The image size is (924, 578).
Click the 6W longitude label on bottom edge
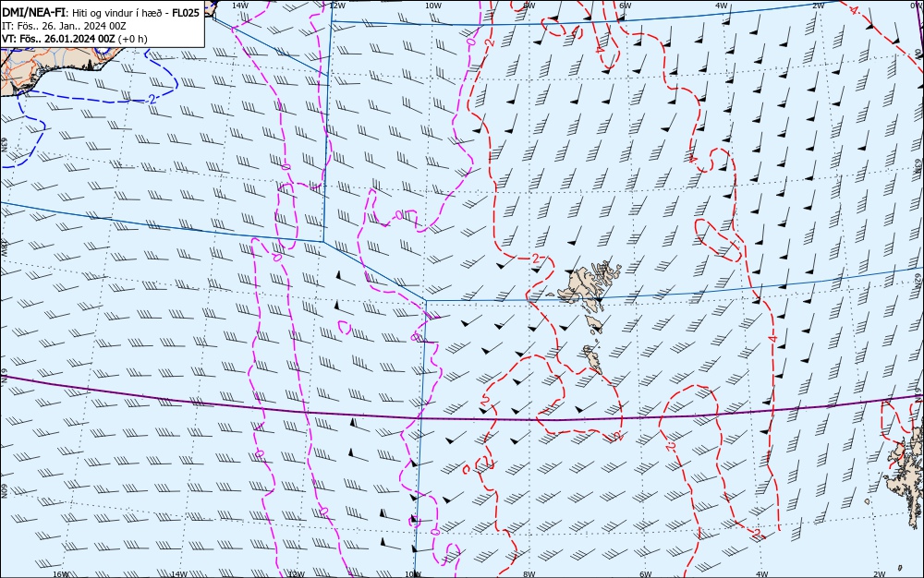645,574
